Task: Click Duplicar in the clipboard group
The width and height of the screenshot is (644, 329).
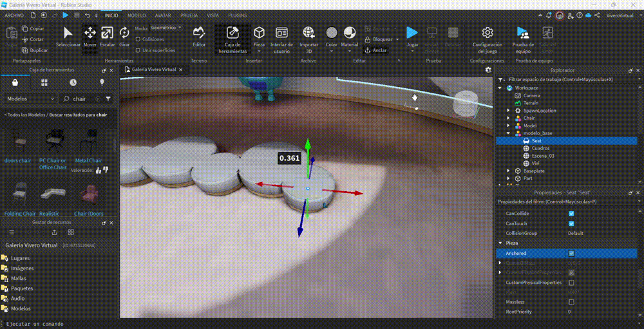Action: click(x=35, y=50)
